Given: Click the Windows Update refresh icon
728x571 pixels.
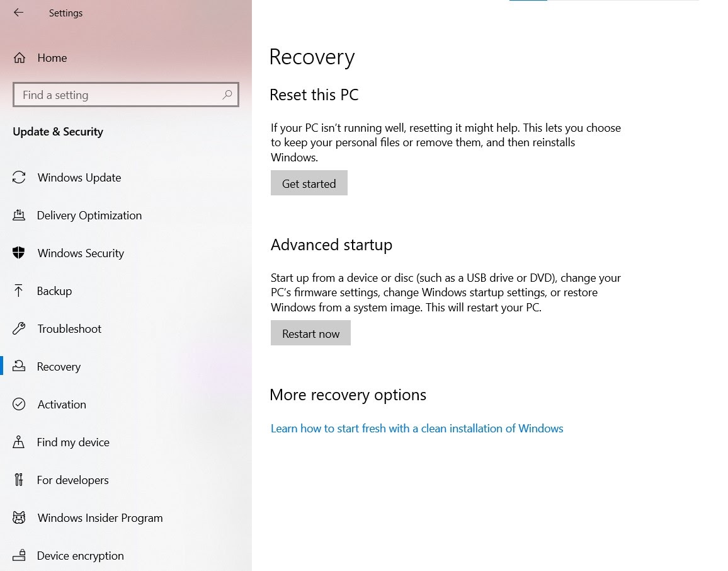Looking at the screenshot, I should [19, 178].
